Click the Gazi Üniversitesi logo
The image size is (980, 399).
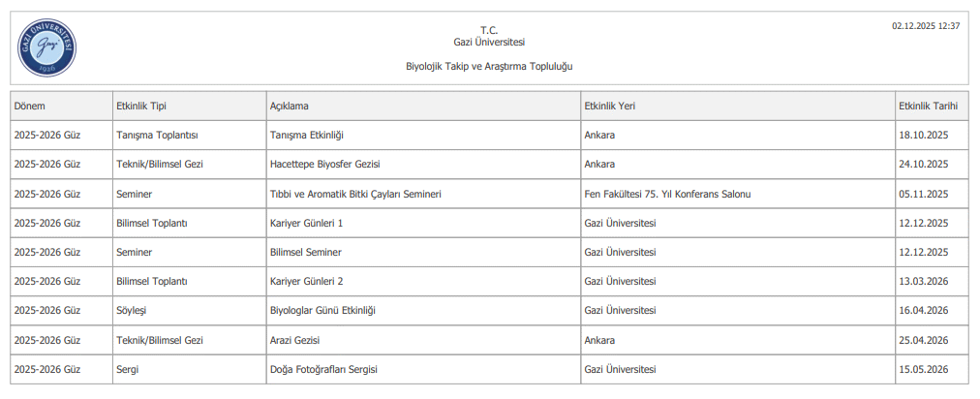[x=46, y=48]
